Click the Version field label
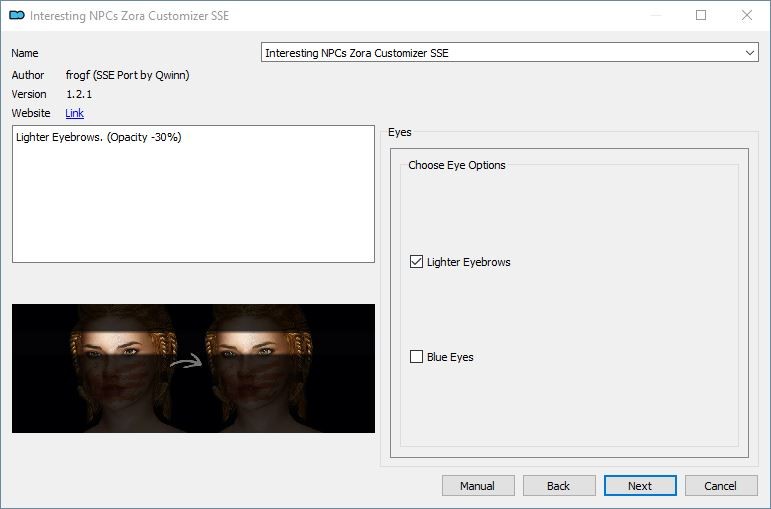 point(29,94)
